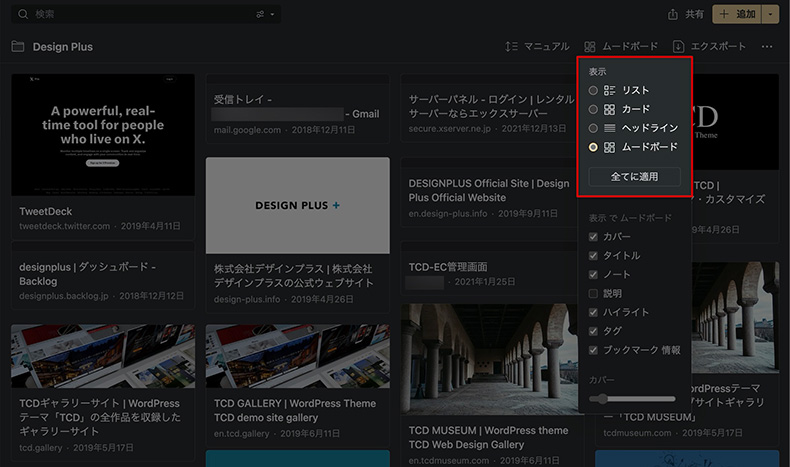Screen dimensions: 790x467
Task: Click the カバー size slider
Action: pos(632,399)
